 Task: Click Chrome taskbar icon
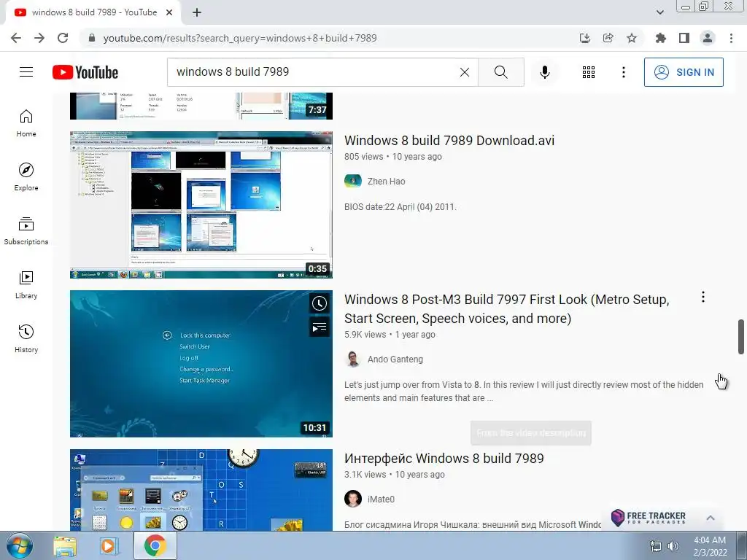click(x=155, y=545)
